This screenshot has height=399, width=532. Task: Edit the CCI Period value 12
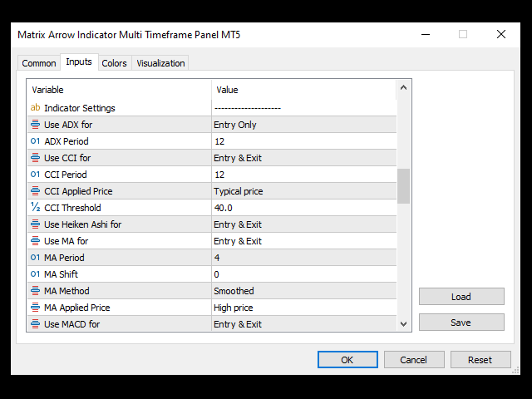(x=304, y=175)
